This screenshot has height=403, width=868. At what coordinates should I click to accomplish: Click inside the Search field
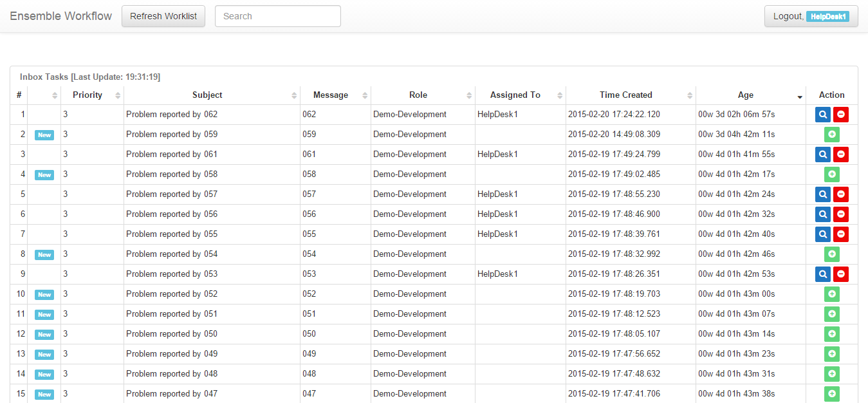pos(277,15)
